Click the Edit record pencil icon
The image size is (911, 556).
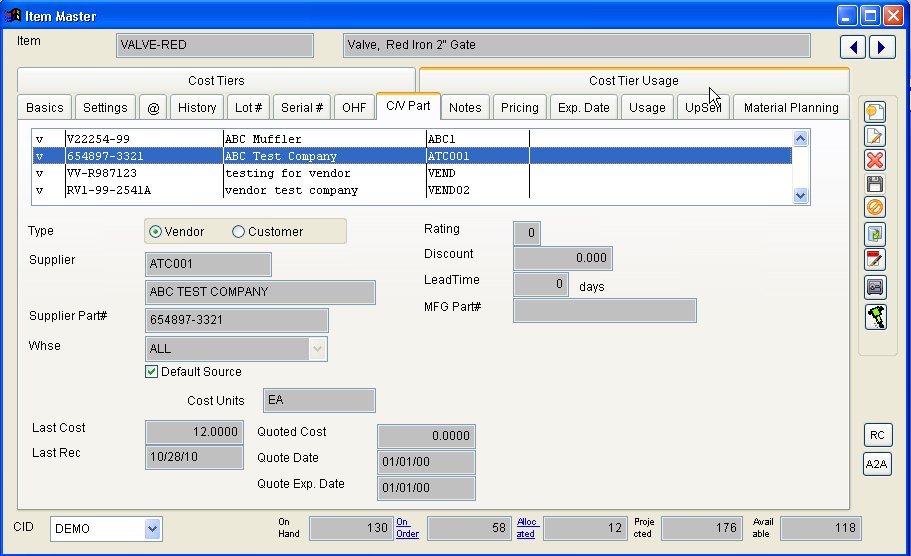(875, 137)
